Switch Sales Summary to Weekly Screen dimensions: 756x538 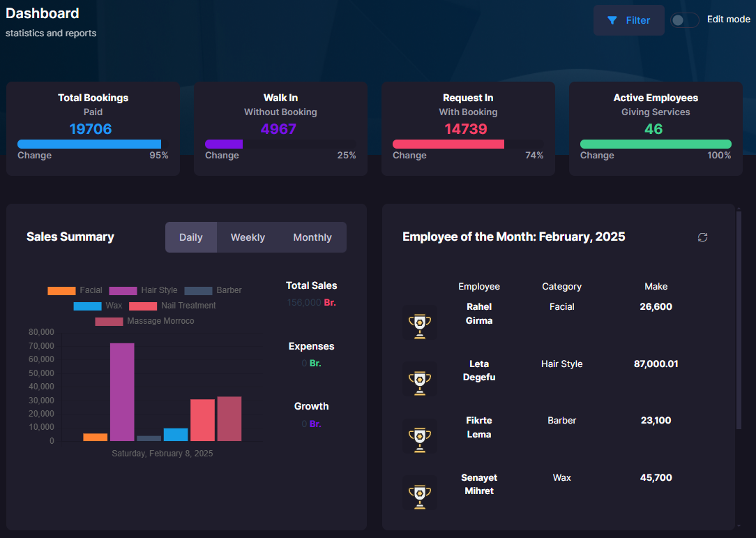click(x=248, y=237)
